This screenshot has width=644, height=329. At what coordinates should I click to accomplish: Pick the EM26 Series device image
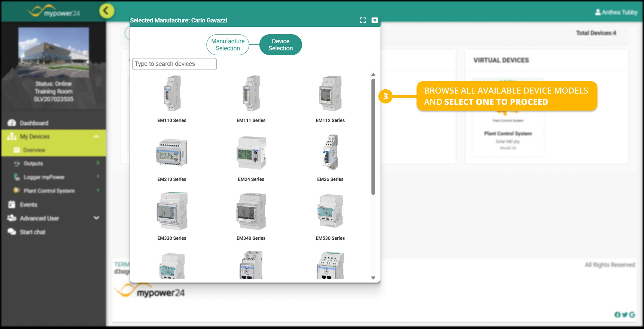click(330, 152)
